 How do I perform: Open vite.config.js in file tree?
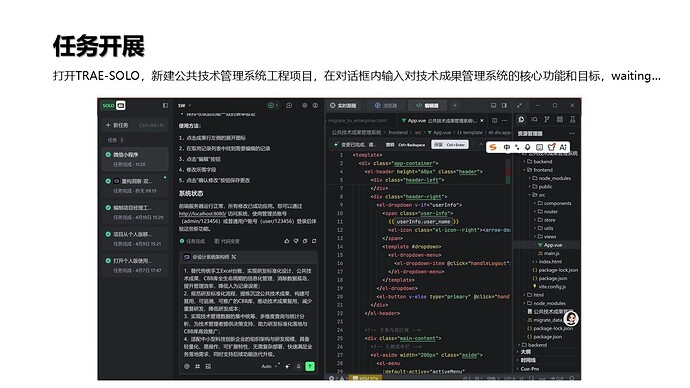[549, 287]
